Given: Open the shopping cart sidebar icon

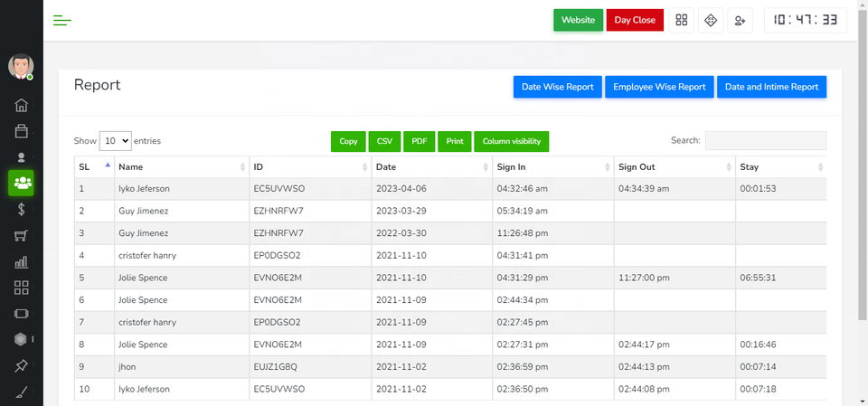Looking at the screenshot, I should tap(22, 236).
